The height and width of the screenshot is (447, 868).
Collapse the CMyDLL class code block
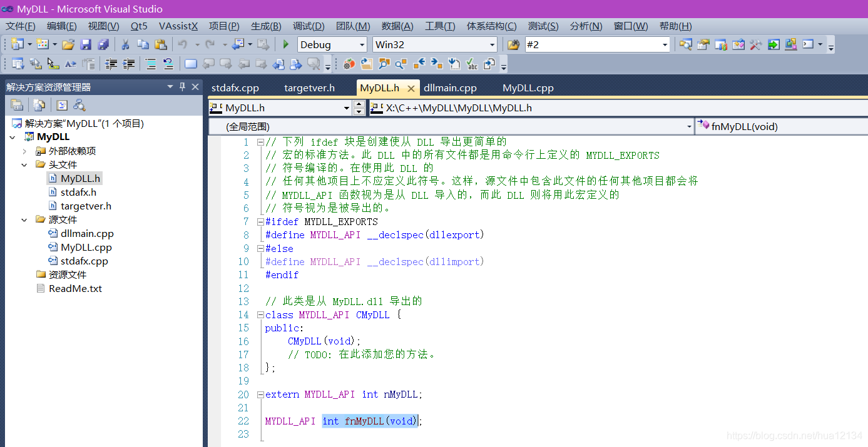[x=260, y=315]
